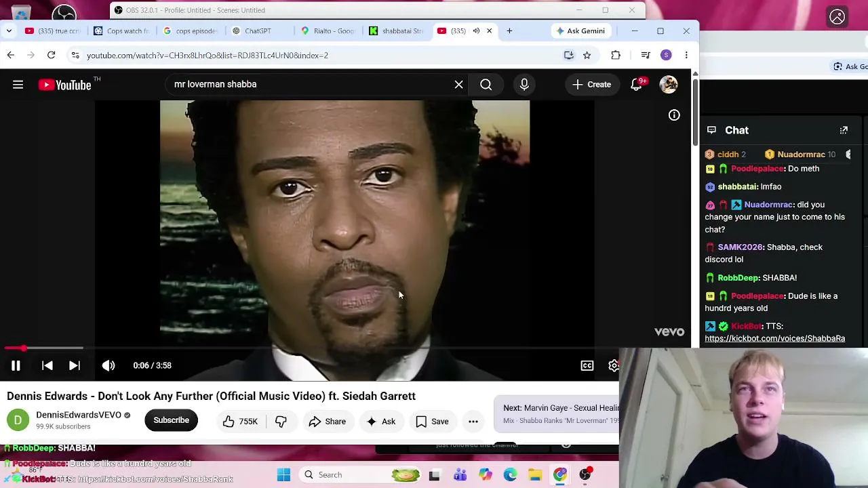Screen dimensions: 868x488
Task: Open the Ask AI button
Action: point(381,422)
